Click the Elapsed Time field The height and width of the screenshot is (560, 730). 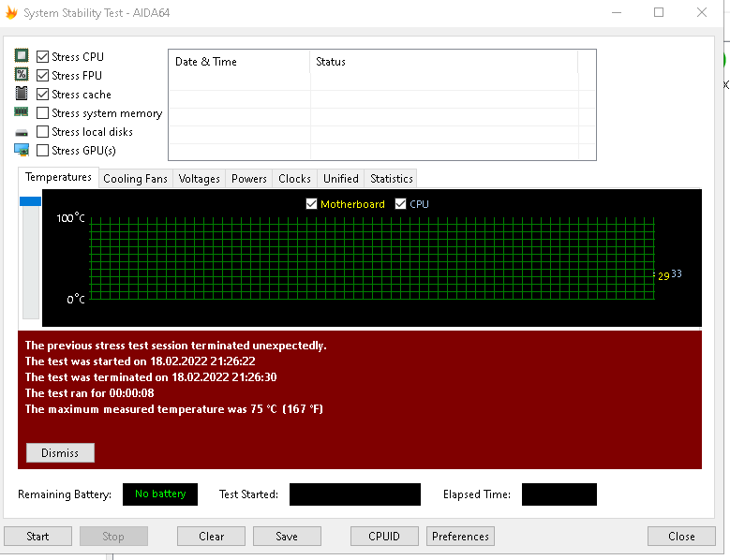[559, 494]
